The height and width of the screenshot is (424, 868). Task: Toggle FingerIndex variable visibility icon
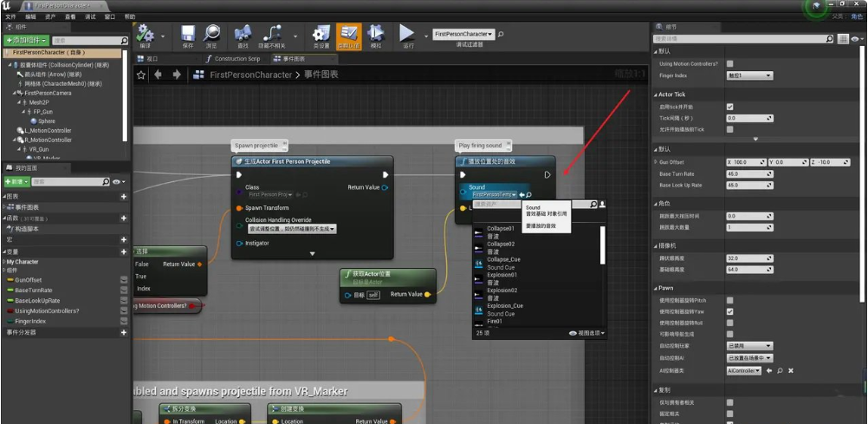pos(124,322)
